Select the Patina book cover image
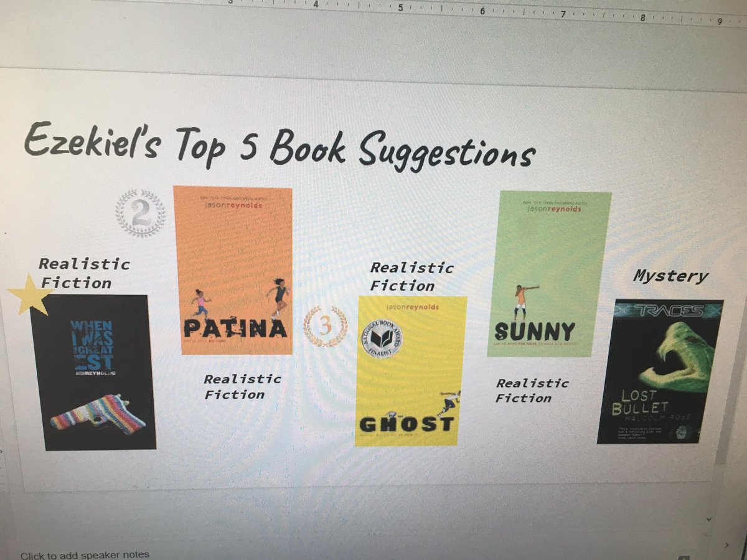Viewport: 747px width, 560px height. 233,271
